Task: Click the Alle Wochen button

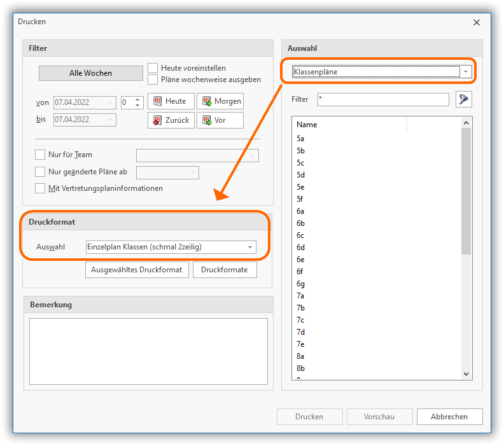Action: 90,73
